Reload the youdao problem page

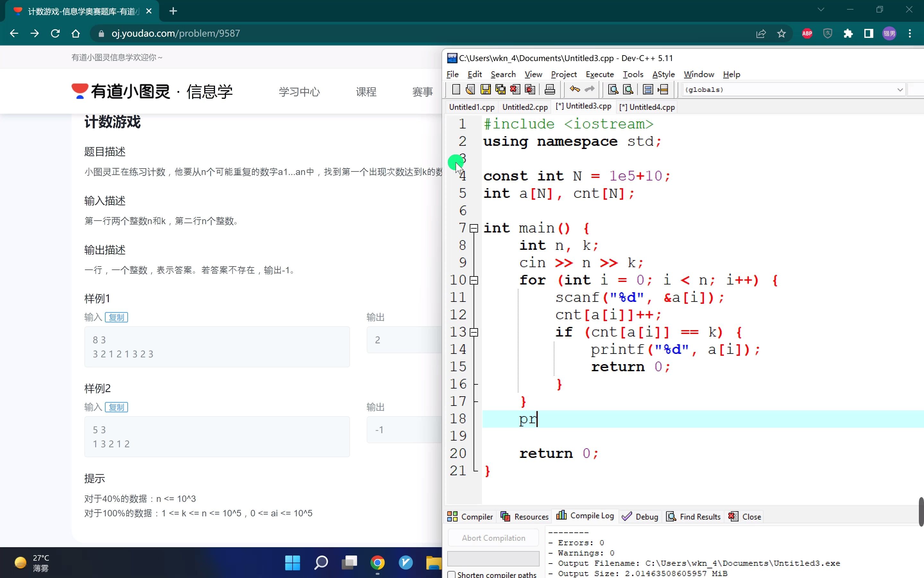tap(56, 33)
